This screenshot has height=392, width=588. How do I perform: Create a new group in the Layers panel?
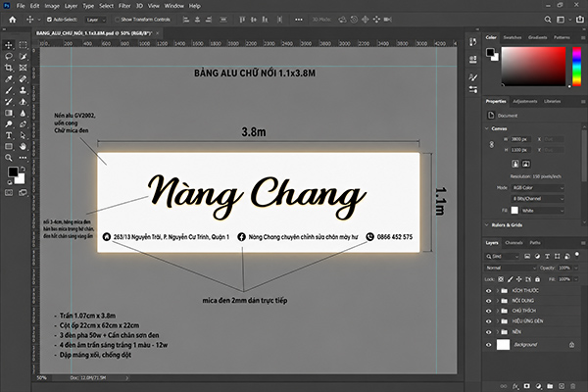[x=550, y=386]
